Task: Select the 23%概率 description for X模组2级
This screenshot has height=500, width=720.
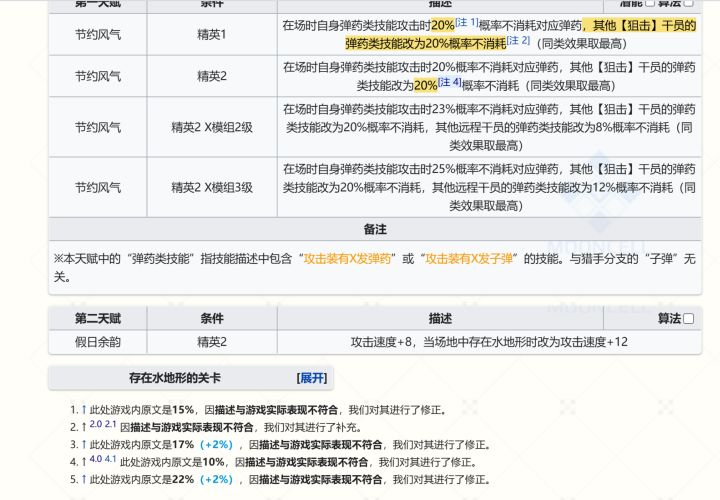Action: pos(489,127)
